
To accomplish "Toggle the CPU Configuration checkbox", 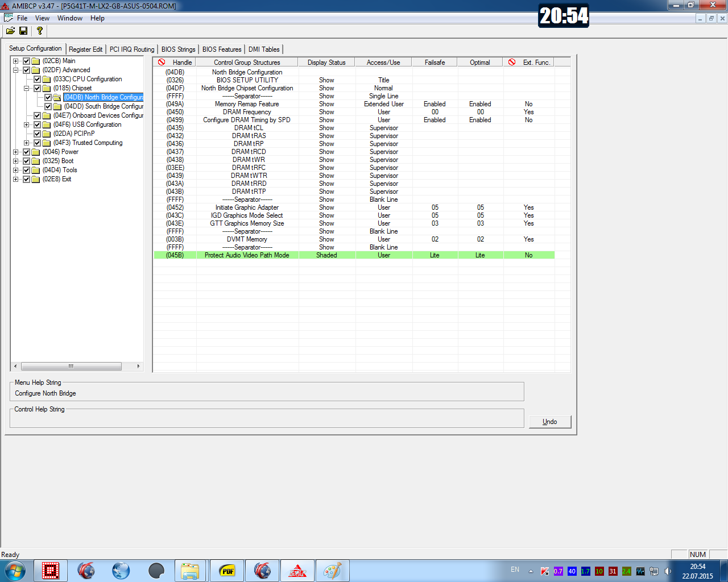I will (37, 79).
